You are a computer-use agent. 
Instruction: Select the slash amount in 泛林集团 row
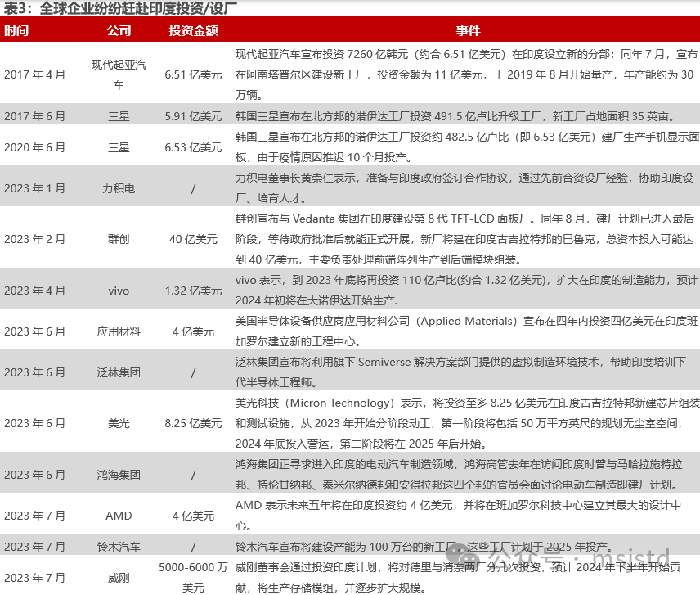[x=193, y=372]
